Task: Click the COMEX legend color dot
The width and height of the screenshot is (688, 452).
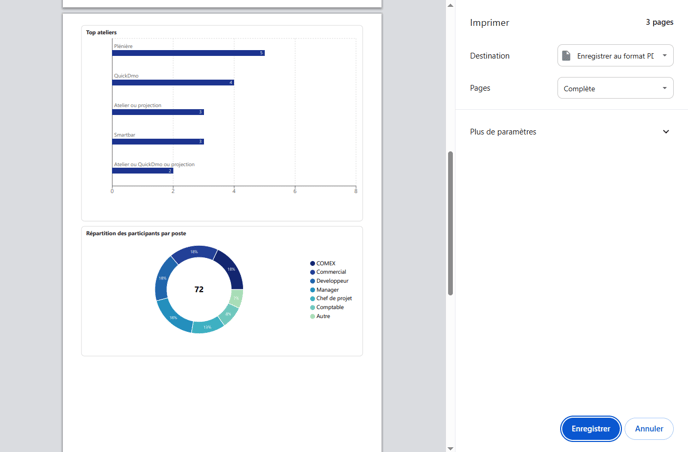Action: tap(312, 264)
